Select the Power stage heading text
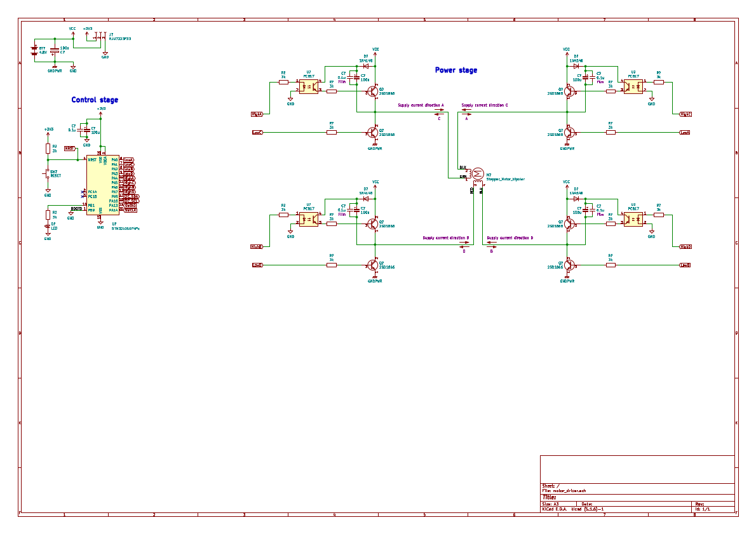 coord(456,70)
